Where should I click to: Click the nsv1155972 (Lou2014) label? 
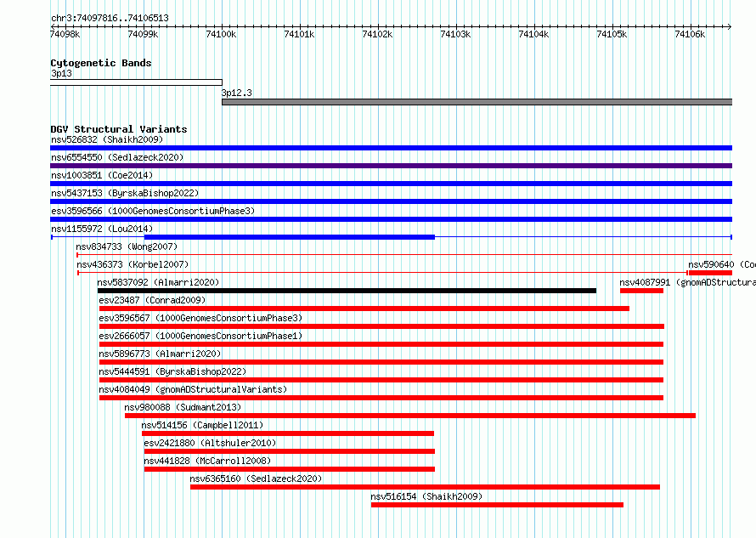[102, 229]
